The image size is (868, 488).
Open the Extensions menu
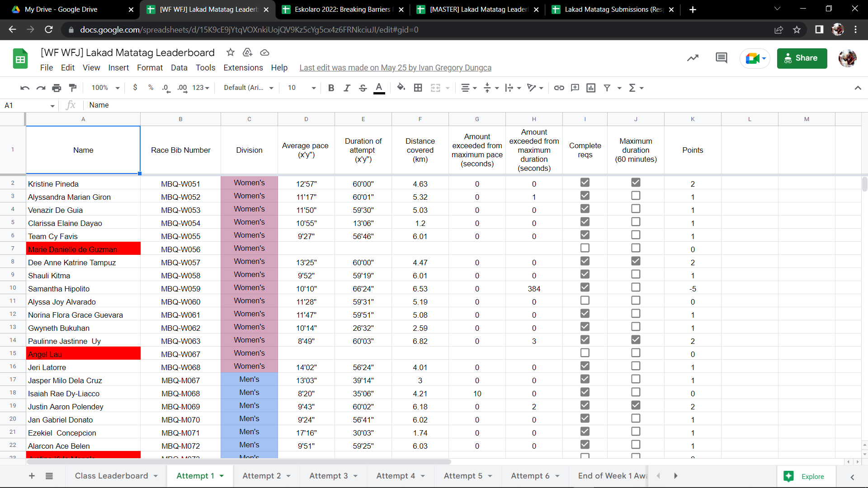pos(243,68)
